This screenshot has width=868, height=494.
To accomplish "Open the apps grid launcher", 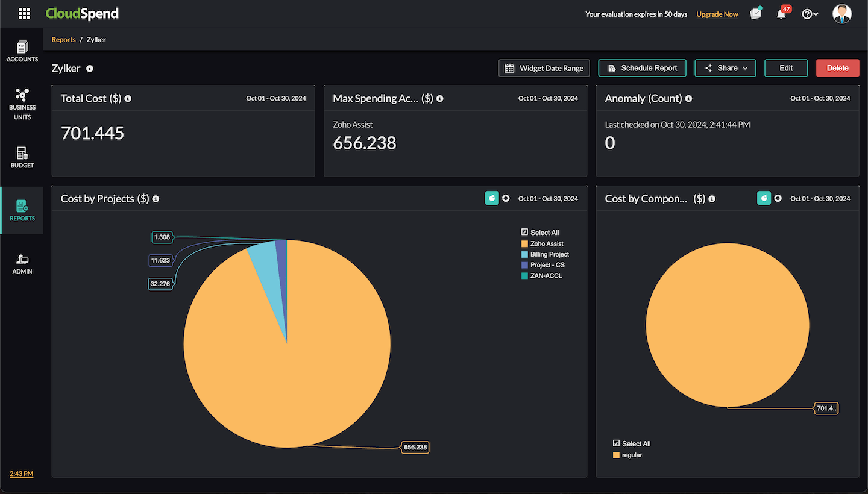I will 24,14.
